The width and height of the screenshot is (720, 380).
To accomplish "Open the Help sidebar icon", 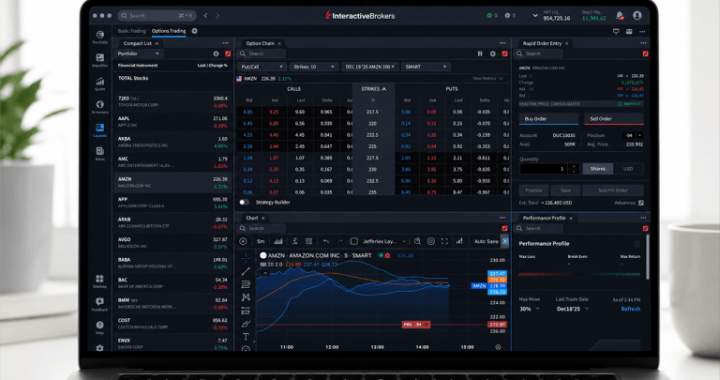I will (x=100, y=327).
